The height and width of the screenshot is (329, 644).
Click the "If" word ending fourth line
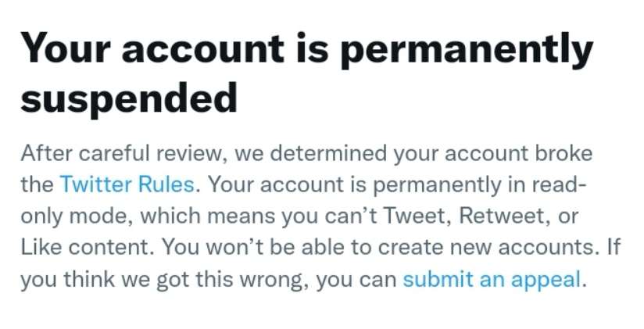pos(614,248)
